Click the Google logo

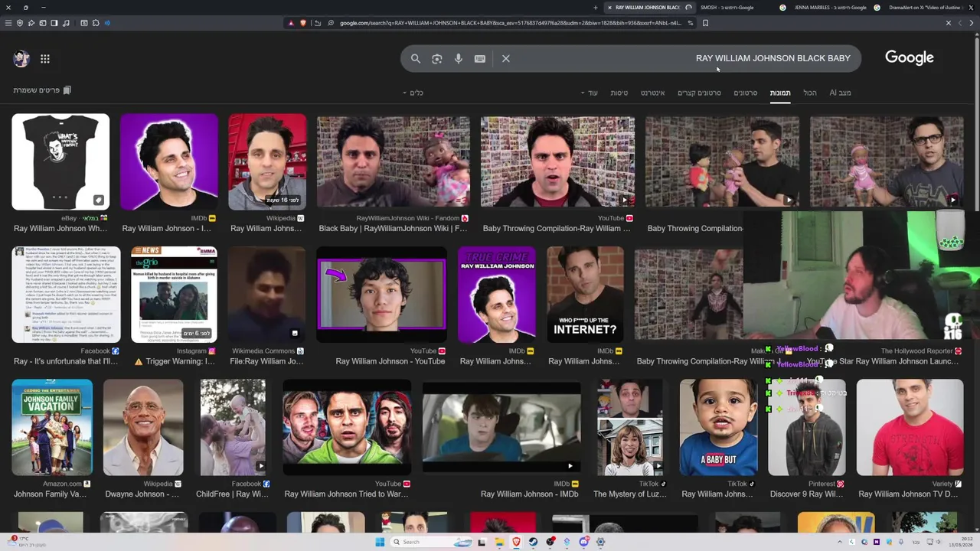910,58
